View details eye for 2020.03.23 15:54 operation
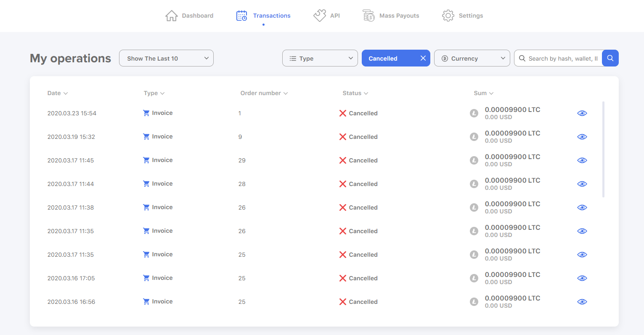The image size is (644, 335). pyautogui.click(x=582, y=113)
